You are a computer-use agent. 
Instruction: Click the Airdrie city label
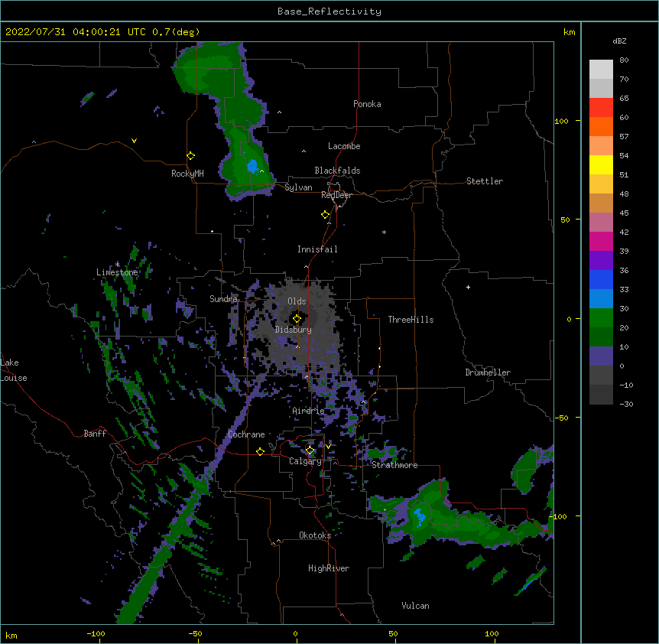308,411
